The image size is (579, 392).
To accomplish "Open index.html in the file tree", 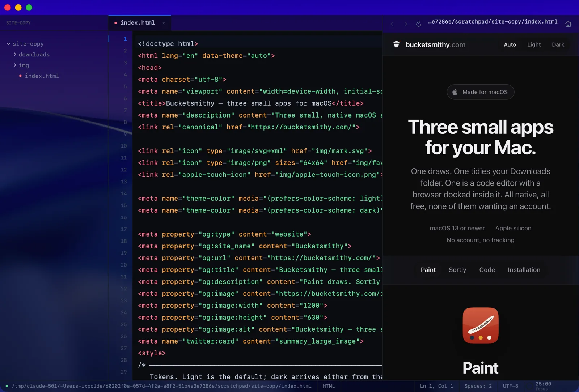I will point(42,76).
